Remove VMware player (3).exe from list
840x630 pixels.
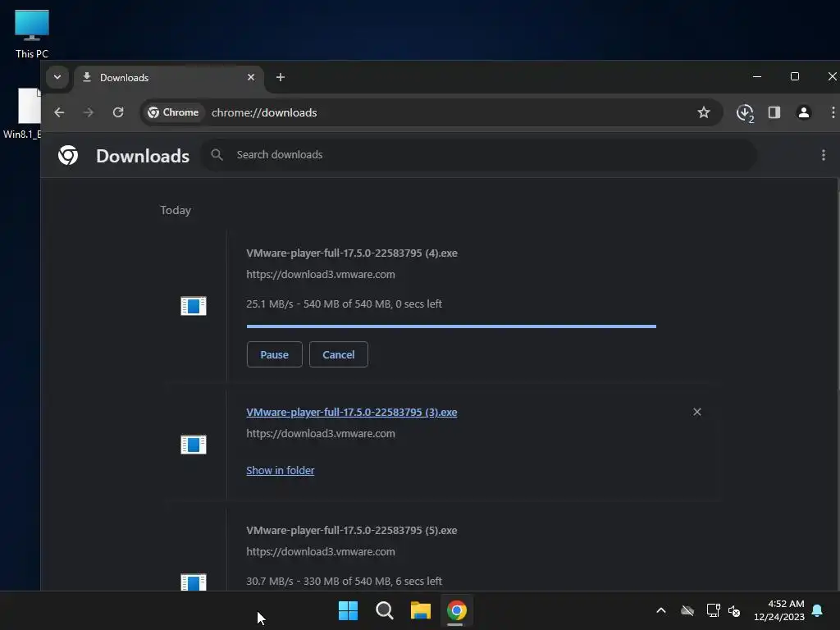(697, 412)
